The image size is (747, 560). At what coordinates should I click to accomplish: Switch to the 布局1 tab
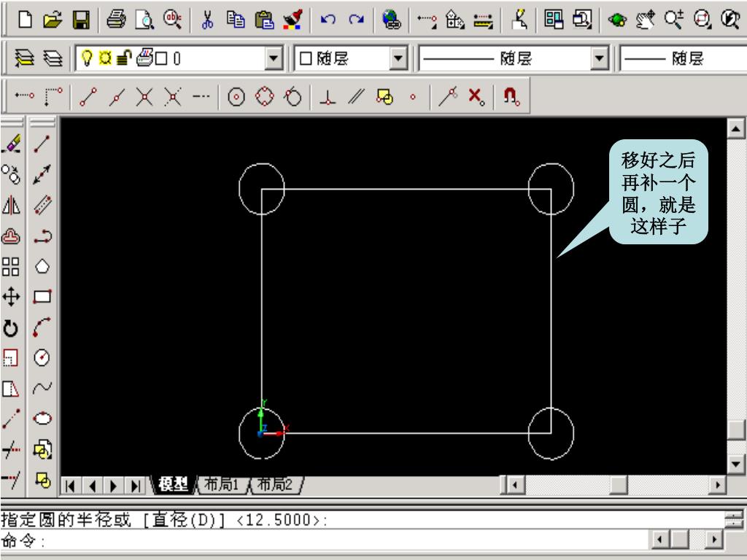(x=221, y=485)
